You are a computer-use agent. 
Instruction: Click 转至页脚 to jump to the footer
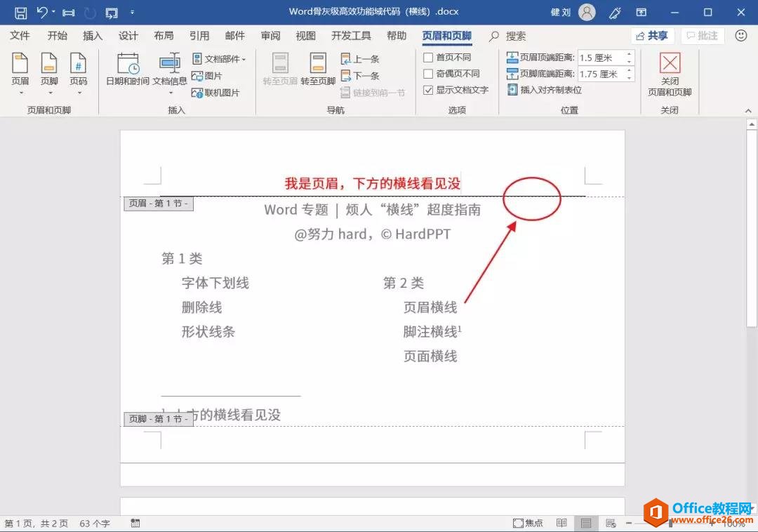click(318, 70)
